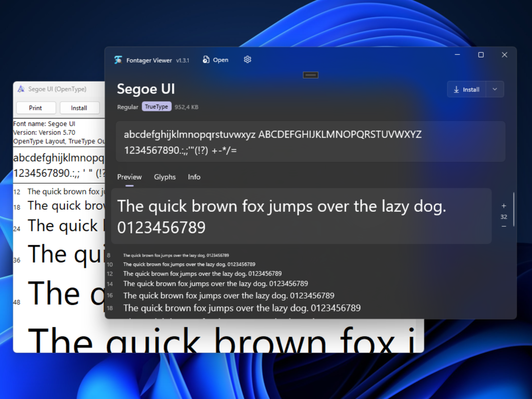Switch to the Preview tab
Viewport: 532px width, 399px height.
pyautogui.click(x=129, y=177)
